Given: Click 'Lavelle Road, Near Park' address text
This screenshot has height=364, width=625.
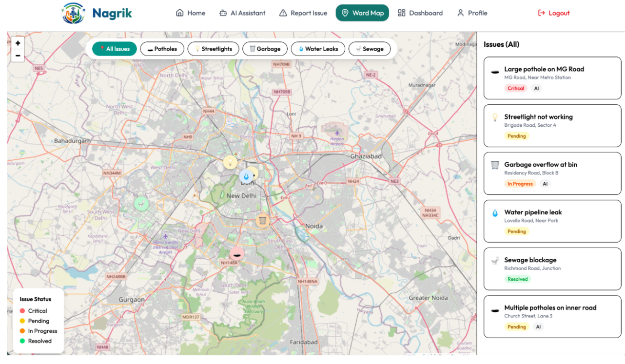Looking at the screenshot, I should [x=531, y=221].
